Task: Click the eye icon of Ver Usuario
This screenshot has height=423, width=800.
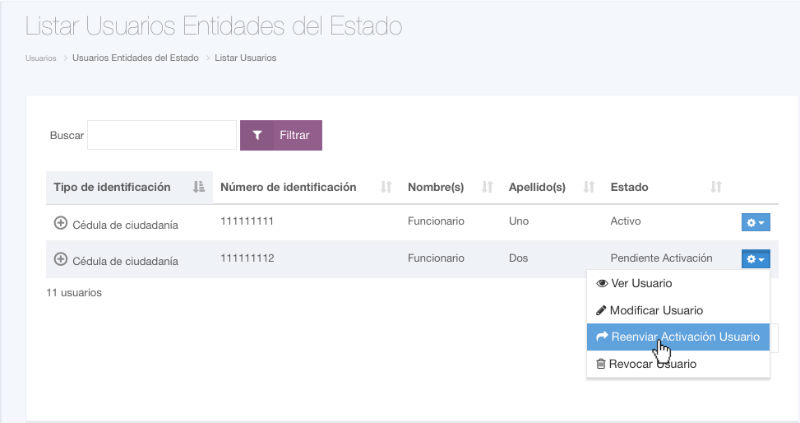Action: [x=602, y=284]
